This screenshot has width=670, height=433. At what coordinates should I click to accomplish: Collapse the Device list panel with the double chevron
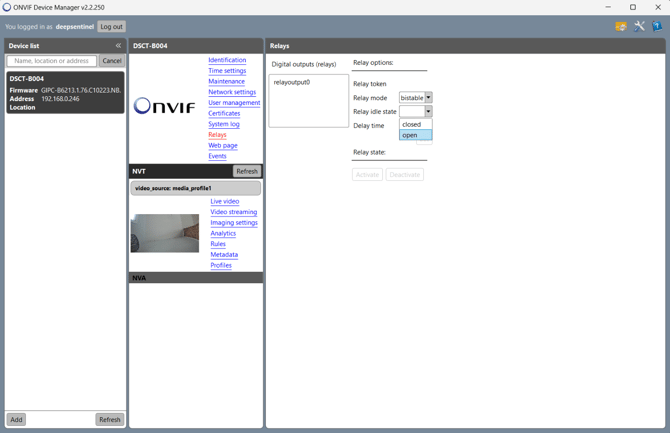pyautogui.click(x=118, y=45)
